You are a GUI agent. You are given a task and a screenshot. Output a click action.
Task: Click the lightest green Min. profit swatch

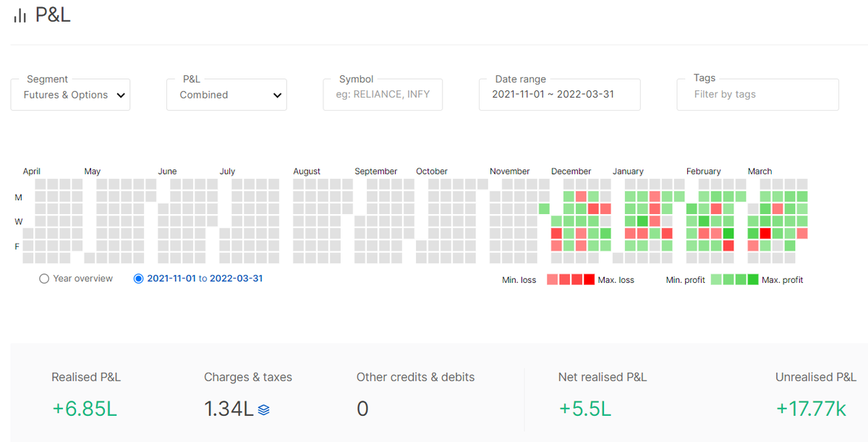point(716,279)
